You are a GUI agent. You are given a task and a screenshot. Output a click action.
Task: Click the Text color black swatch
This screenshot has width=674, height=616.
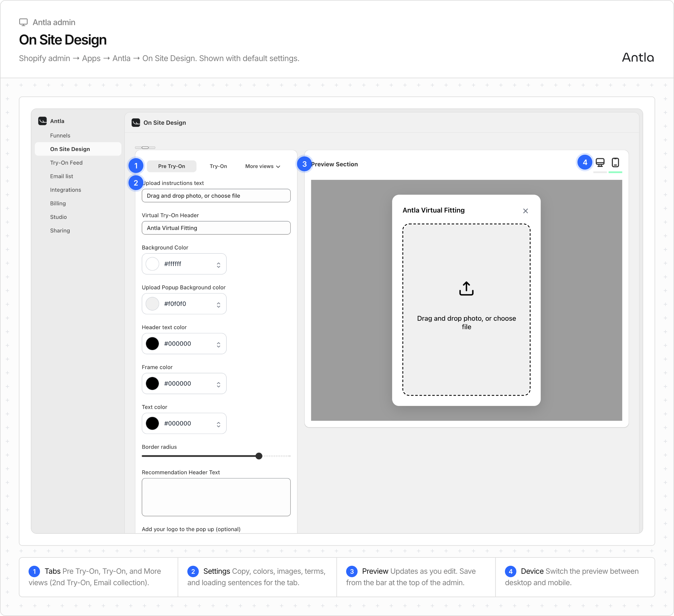(153, 423)
